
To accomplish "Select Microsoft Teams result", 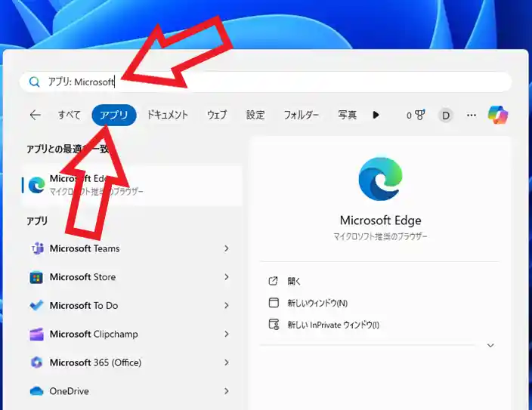I will click(x=131, y=248).
